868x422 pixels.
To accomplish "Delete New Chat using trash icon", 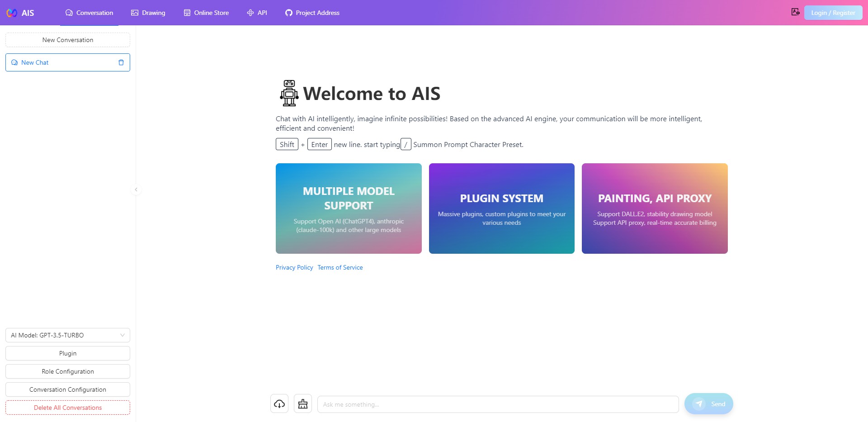I will tap(121, 62).
